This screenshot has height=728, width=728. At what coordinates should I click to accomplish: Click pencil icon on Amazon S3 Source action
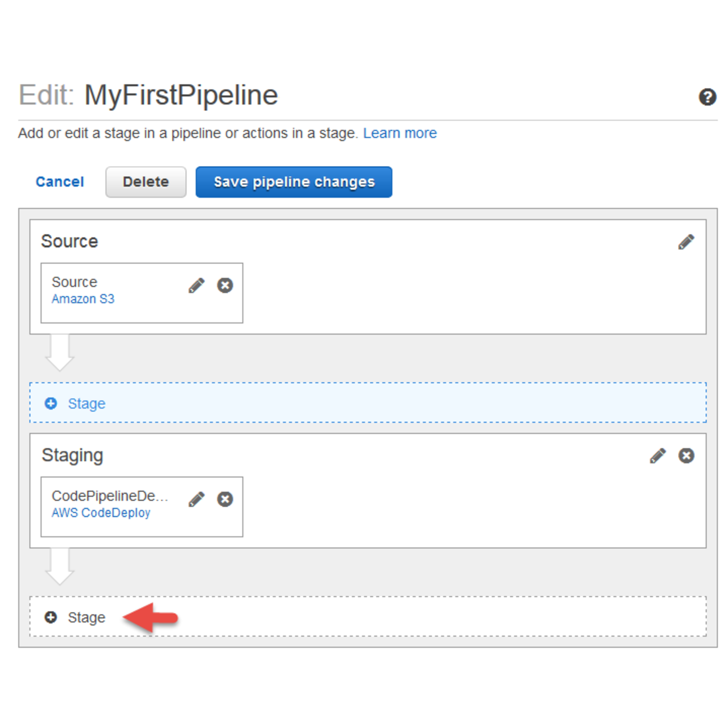pos(196,286)
